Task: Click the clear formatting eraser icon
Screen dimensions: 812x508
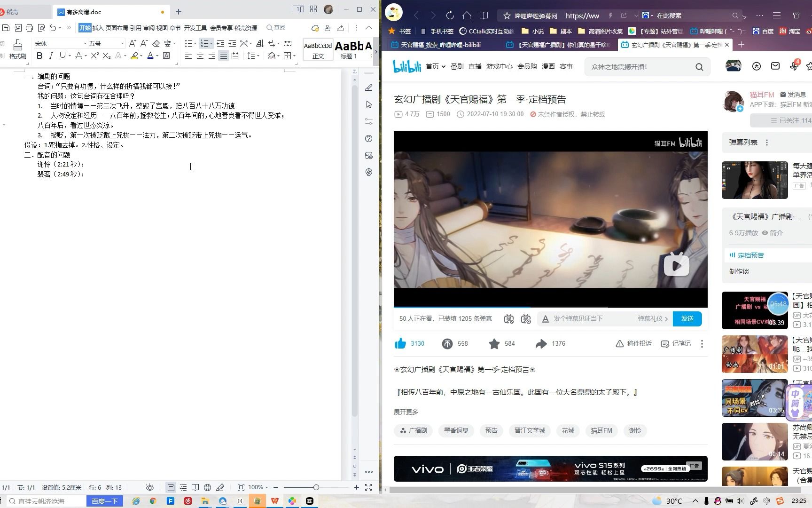Action: coord(156,43)
